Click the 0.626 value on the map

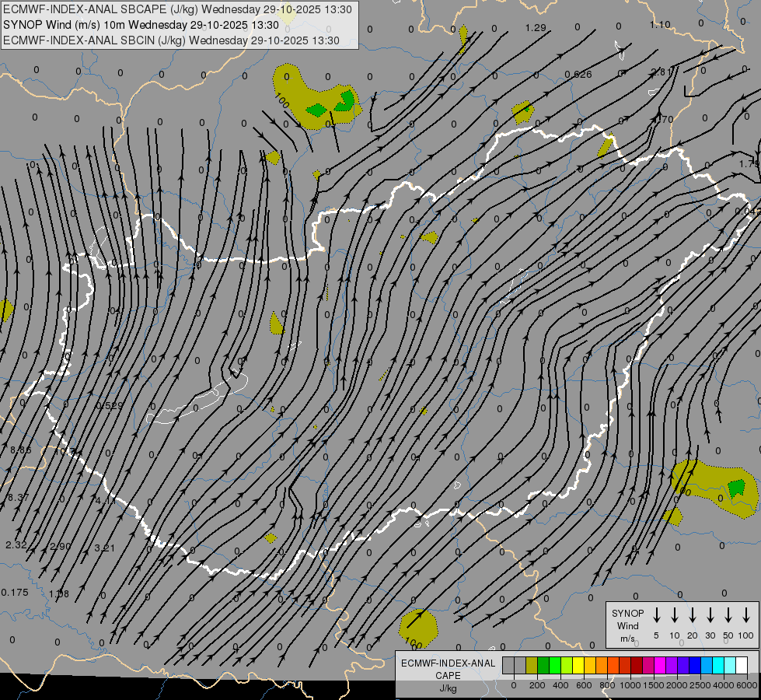[x=578, y=75]
